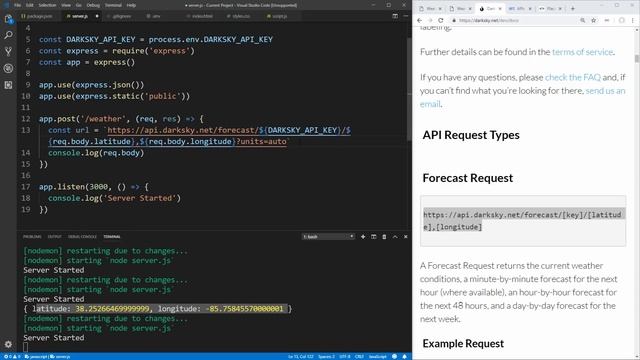This screenshot has width=640, height=360.
Task: Click 'Spaces: 2' in the status bar
Action: point(326,356)
